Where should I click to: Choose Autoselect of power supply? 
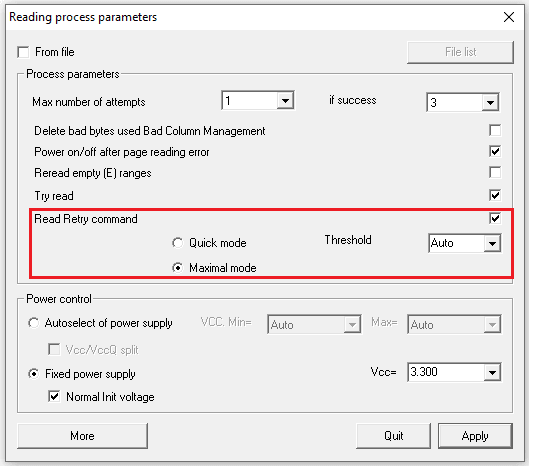[34, 323]
